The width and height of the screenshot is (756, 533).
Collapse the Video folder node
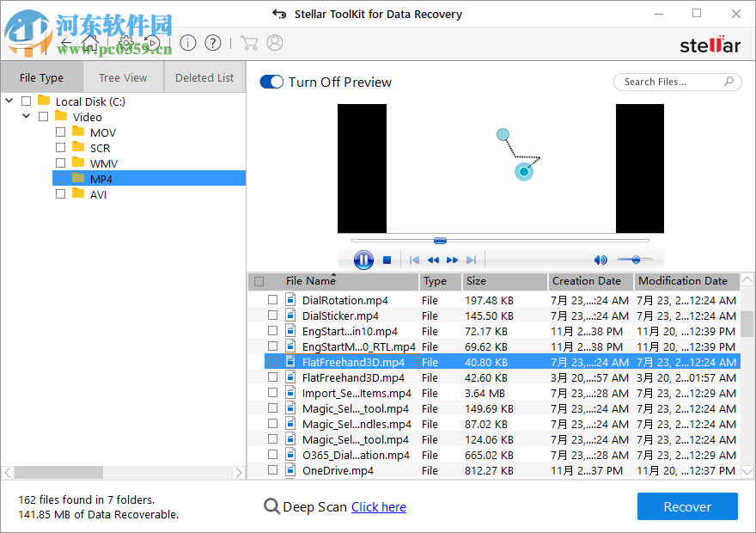pyautogui.click(x=26, y=116)
